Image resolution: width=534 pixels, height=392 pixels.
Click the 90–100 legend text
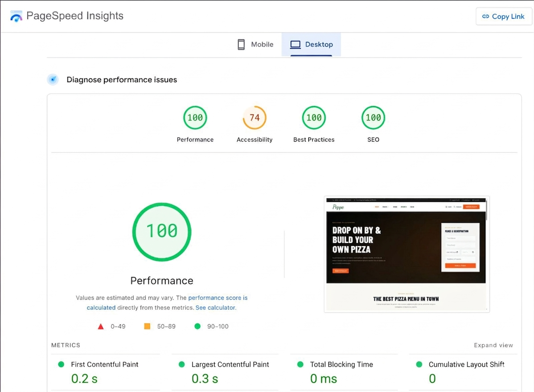click(x=218, y=327)
